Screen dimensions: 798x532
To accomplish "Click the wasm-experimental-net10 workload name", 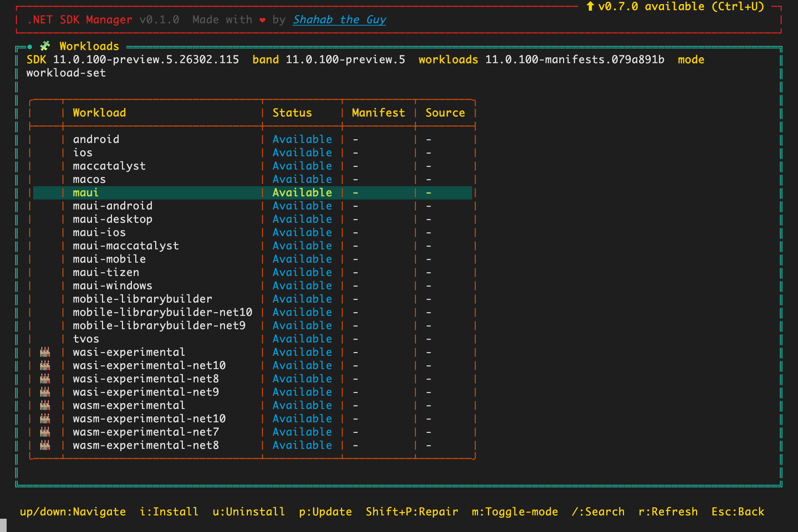I will pos(149,419).
